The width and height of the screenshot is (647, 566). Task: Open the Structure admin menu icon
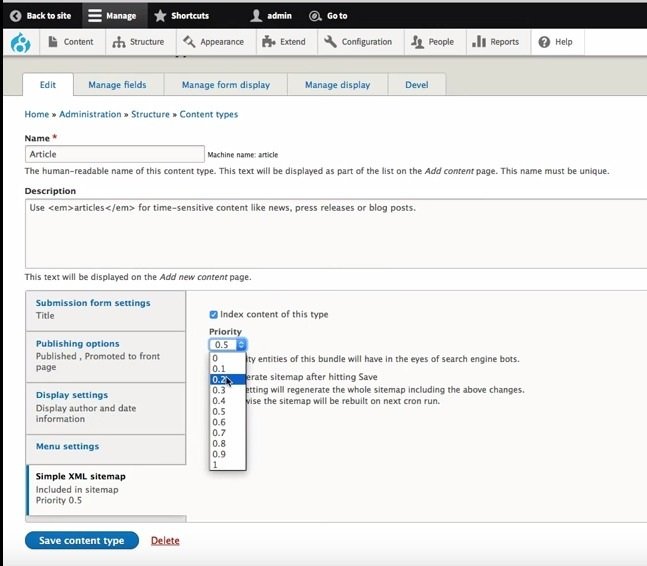tap(119, 42)
